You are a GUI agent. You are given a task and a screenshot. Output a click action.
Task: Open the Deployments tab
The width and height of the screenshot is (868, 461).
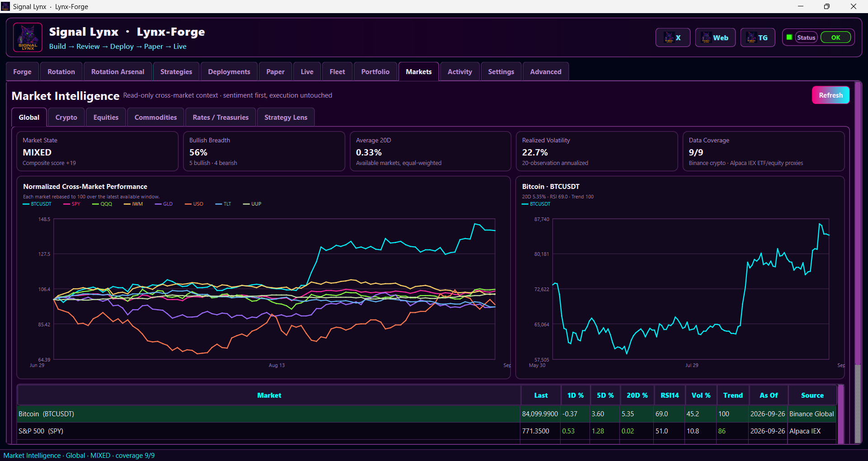coord(229,71)
